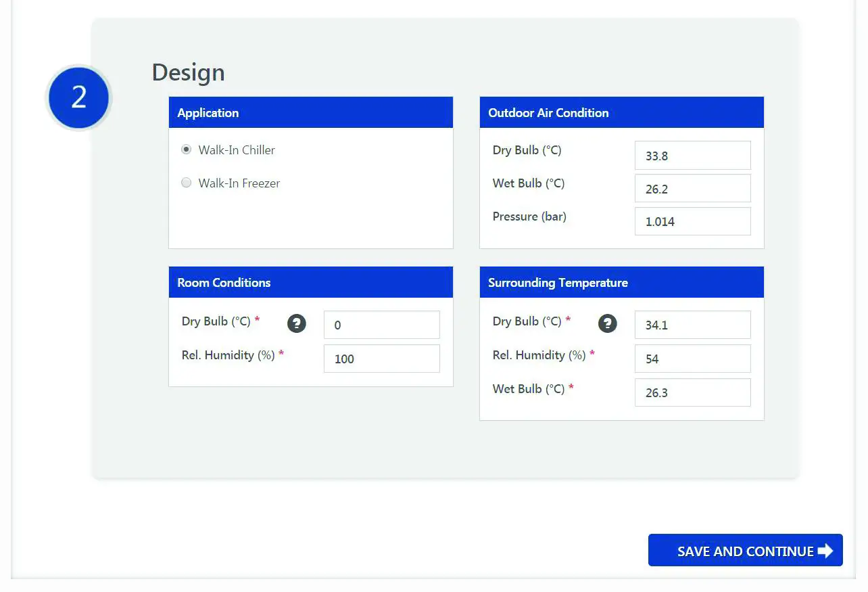Click Room Conditions Rel. Humidity input
Screen dimensions: 868x592
(381, 359)
